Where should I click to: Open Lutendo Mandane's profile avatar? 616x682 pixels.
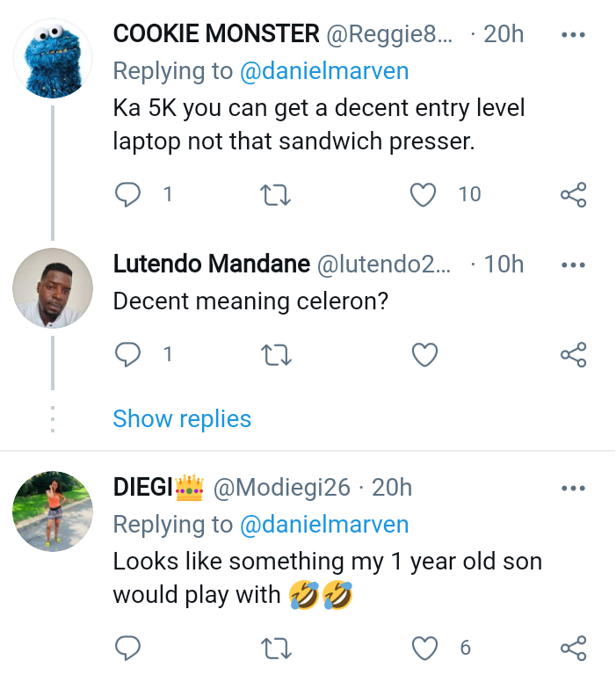click(x=53, y=287)
